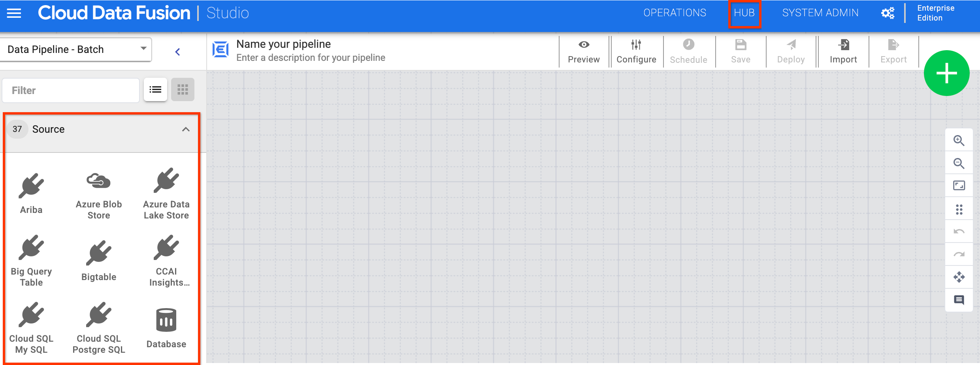Zoom in on the pipeline canvas
980x365 pixels.
pos(959,140)
